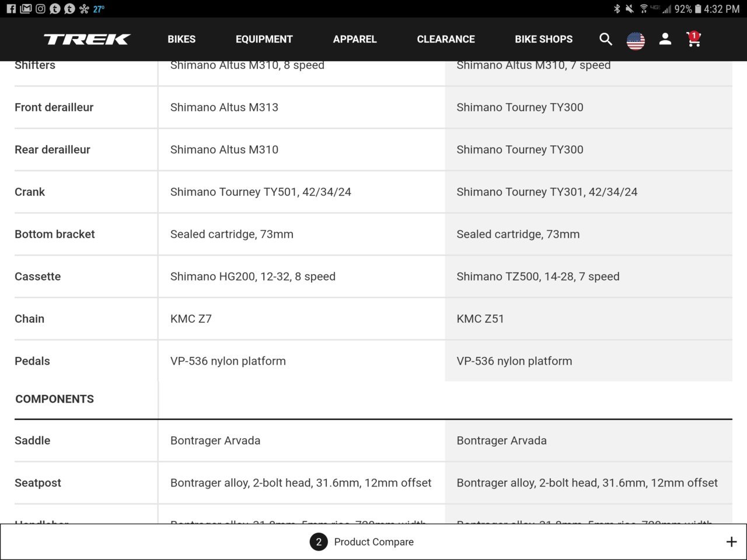Viewport: 747px width, 560px height.
Task: Tap the Facebook notification icon in status bar
Action: click(11, 9)
